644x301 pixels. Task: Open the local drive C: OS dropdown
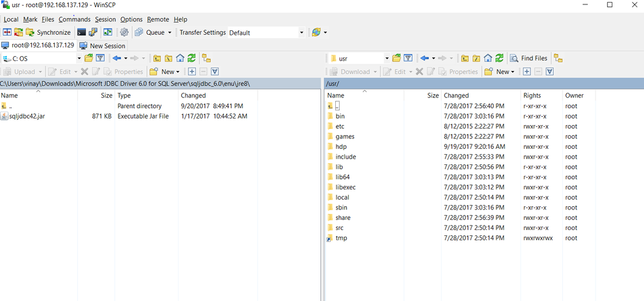pos(41,58)
